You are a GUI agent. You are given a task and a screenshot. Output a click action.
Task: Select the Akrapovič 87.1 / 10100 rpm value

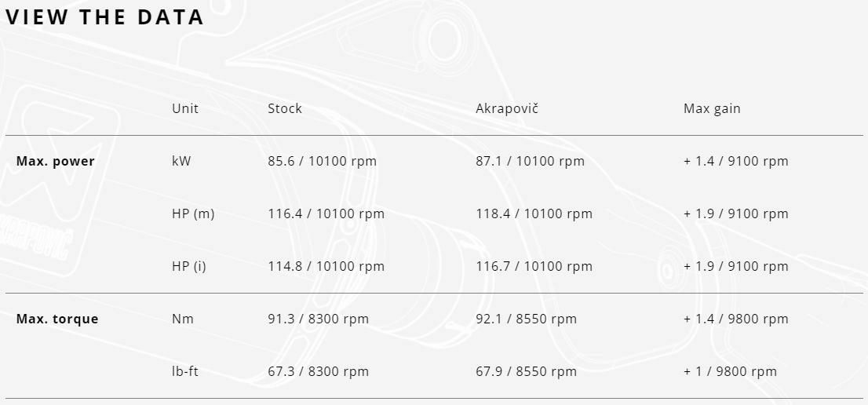531,161
